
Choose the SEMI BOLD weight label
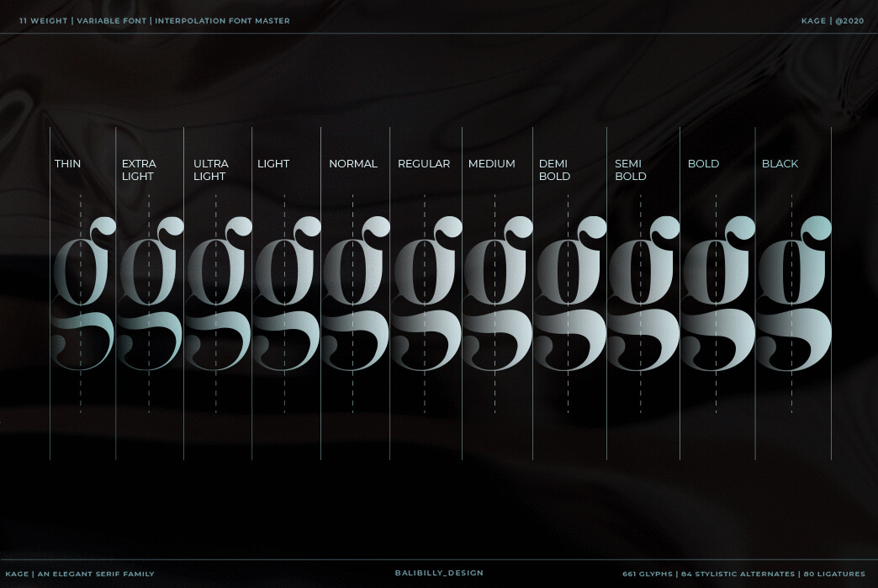630,170
